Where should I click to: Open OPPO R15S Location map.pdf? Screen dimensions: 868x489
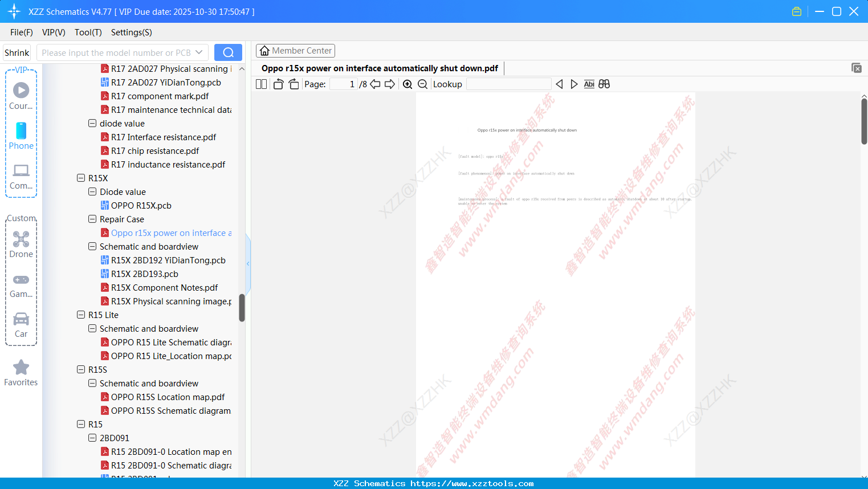click(x=168, y=397)
